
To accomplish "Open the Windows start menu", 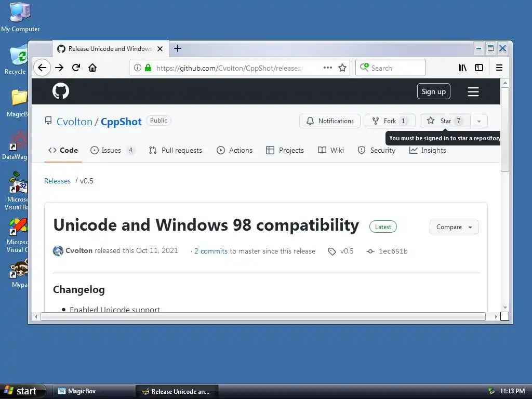I will click(x=22, y=391).
